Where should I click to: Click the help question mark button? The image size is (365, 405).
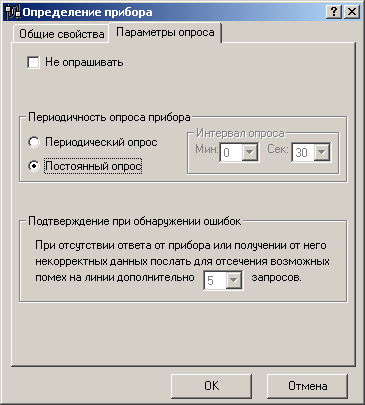click(x=334, y=12)
